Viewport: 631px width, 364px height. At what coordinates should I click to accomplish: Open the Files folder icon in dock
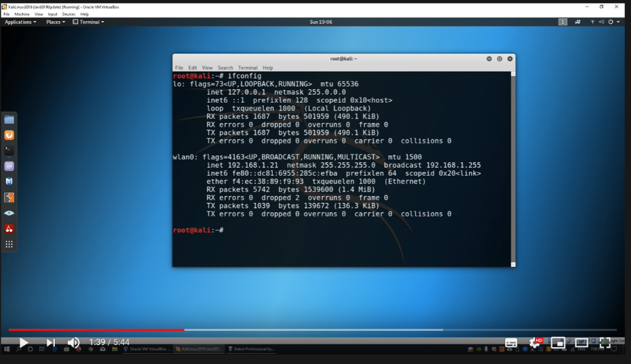pyautogui.click(x=9, y=120)
